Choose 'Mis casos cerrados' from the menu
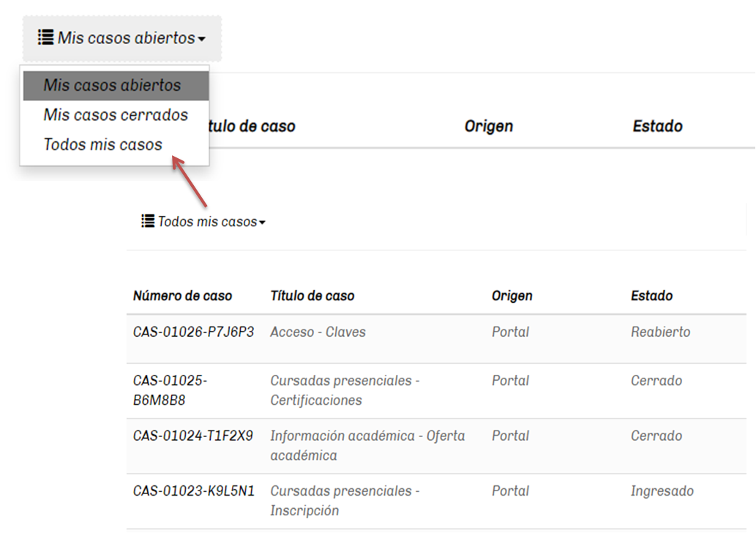The height and width of the screenshot is (533, 756). 116,115
